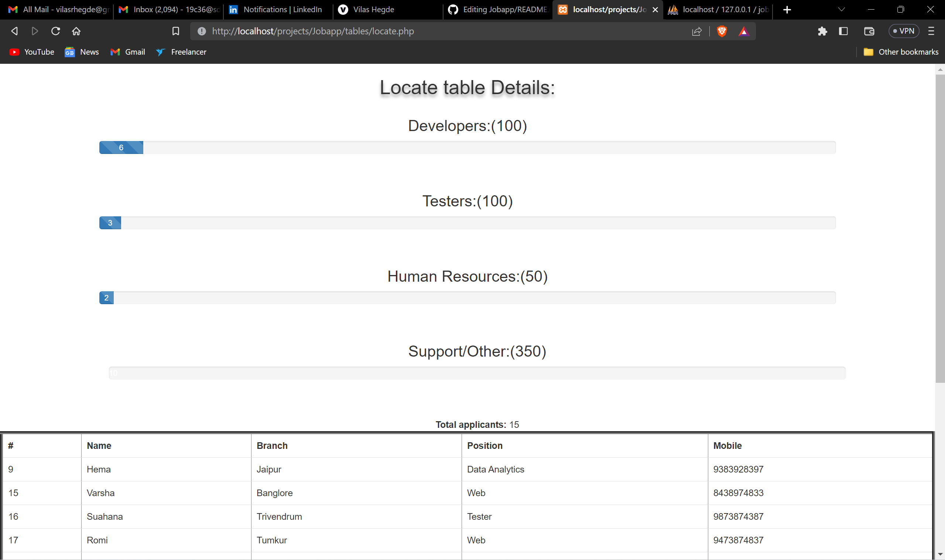Screen dimensions: 945x560
Task: Open the browser Extensions puzzle icon
Action: [x=823, y=31]
